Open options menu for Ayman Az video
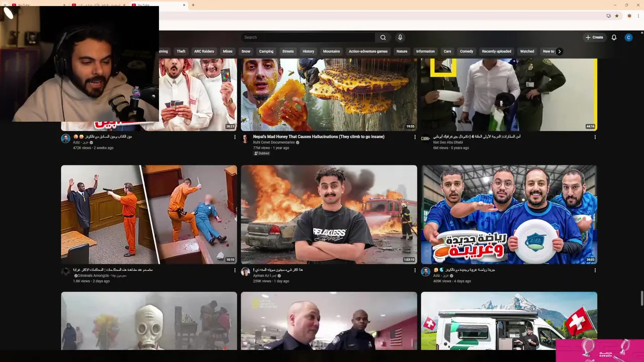Image resolution: width=644 pixels, height=362 pixels. coord(415,270)
